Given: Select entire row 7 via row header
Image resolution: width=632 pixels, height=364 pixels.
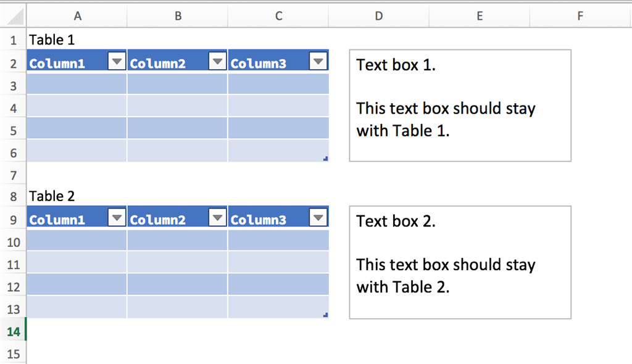Looking at the screenshot, I should (13, 175).
